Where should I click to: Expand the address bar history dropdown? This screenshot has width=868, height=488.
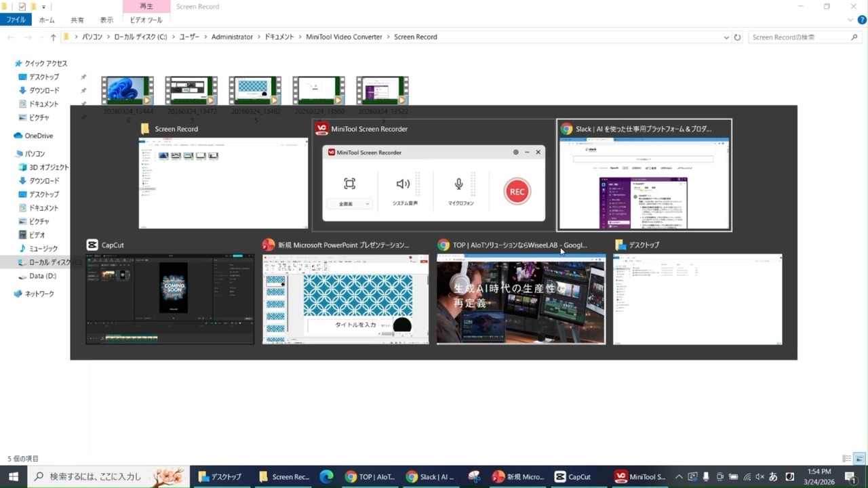point(726,37)
